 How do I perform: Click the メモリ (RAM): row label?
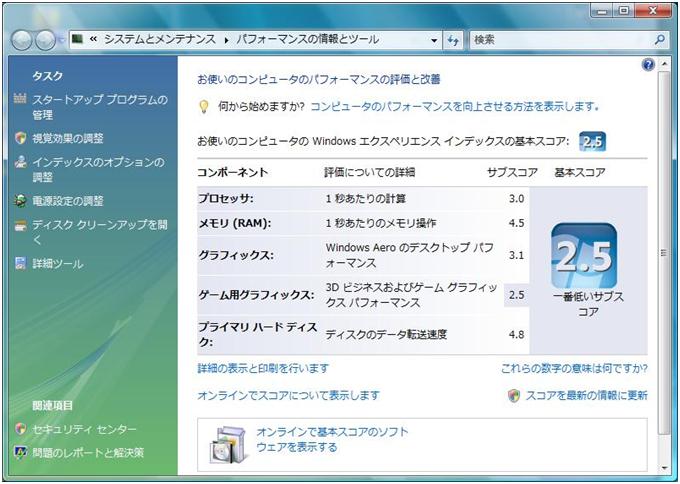[235, 223]
